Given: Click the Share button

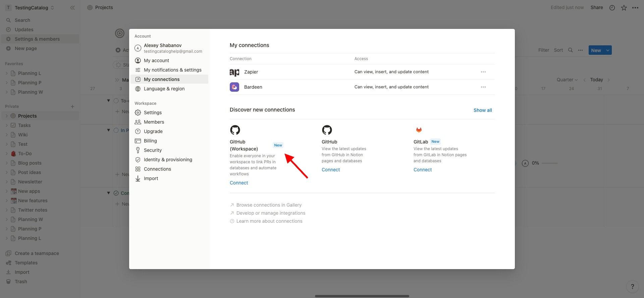Looking at the screenshot, I should pyautogui.click(x=597, y=7).
